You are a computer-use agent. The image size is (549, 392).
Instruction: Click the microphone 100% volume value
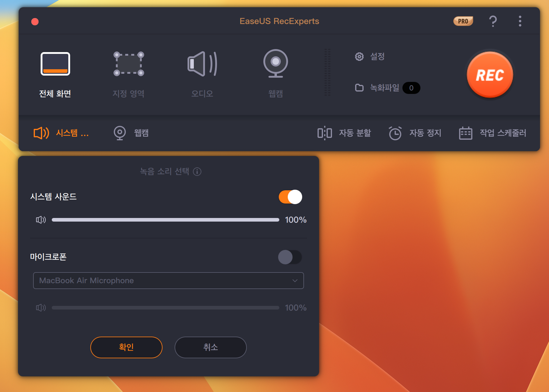coord(296,308)
